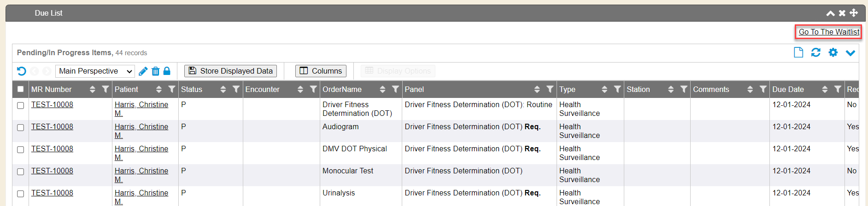Collapse the Due List panel
The image size is (868, 206).
830,13
